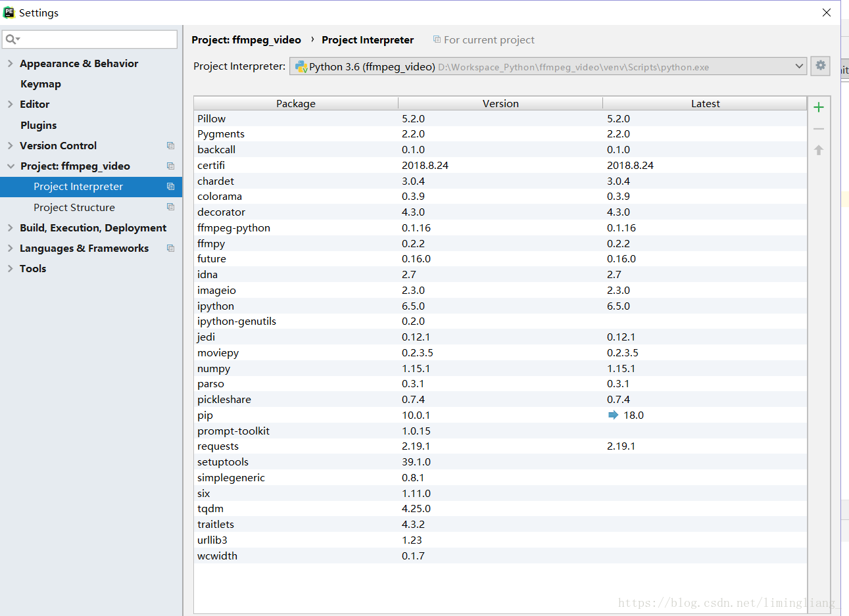
Task: Select the idna package row
Action: (500, 275)
